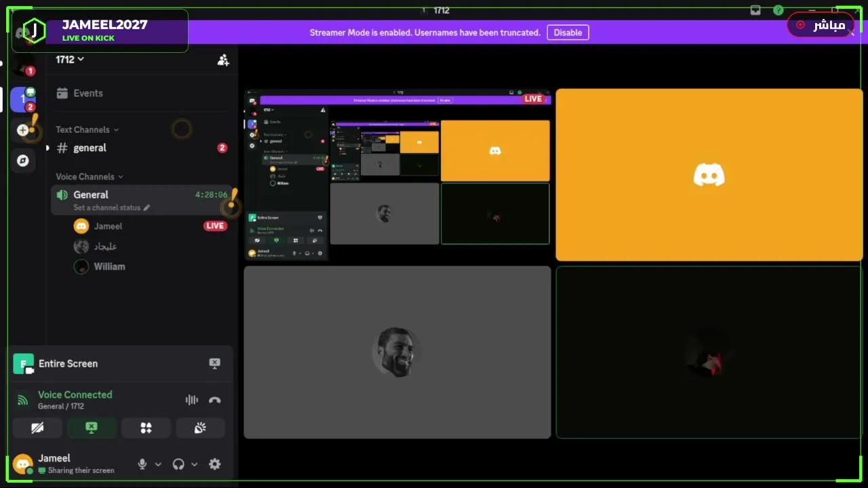Click General / 1712 connection text
This screenshot has width=868, height=488.
pos(61,407)
